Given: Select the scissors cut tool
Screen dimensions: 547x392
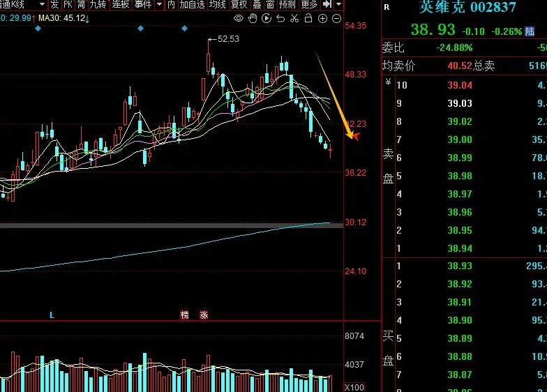Looking at the screenshot, I should [294, 18].
